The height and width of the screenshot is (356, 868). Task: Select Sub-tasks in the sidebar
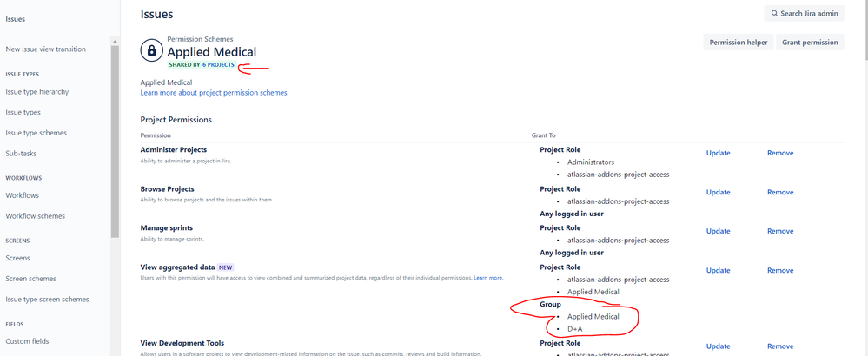[21, 153]
